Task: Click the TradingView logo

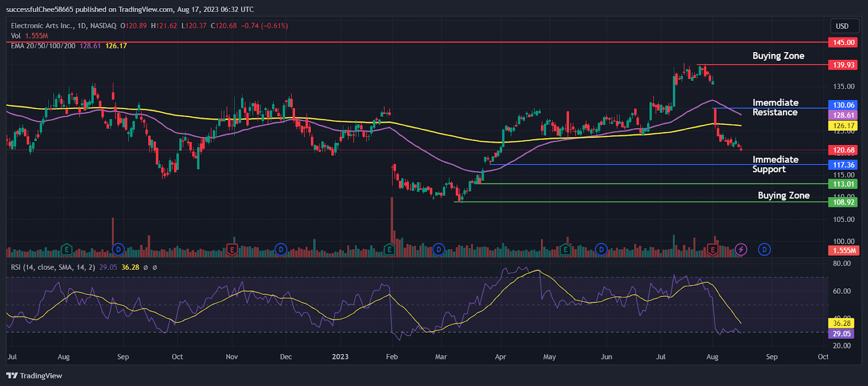Action: tap(34, 376)
